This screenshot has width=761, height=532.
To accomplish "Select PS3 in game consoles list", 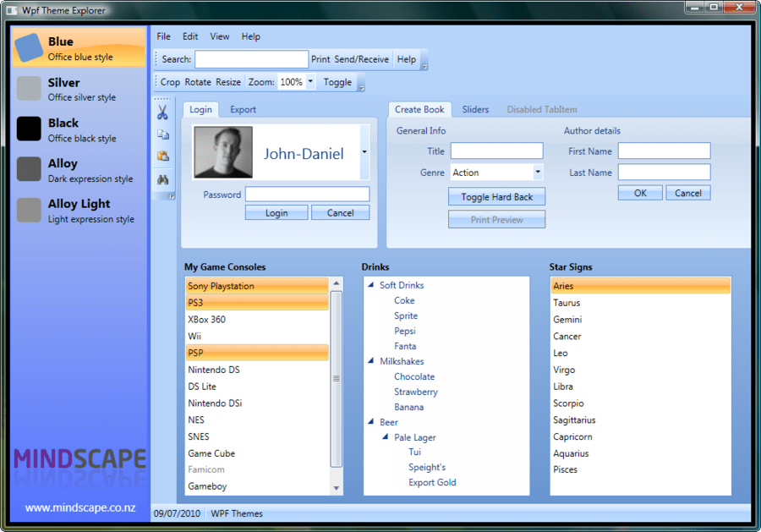I will [257, 303].
